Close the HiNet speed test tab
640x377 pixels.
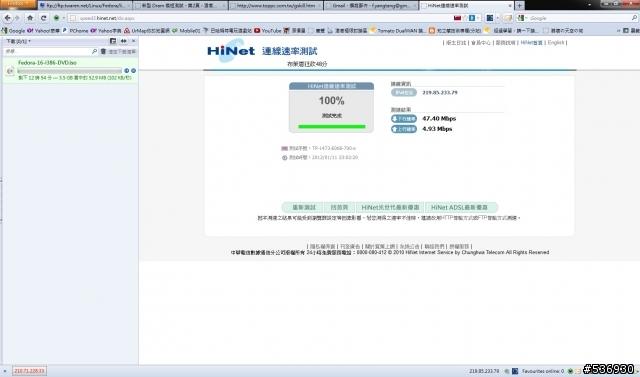coord(510,6)
